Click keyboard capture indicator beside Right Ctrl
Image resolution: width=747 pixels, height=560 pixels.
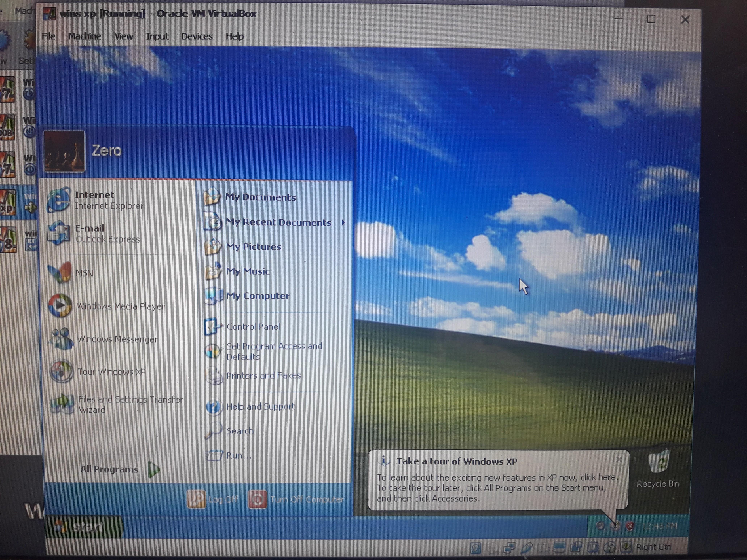(626, 547)
